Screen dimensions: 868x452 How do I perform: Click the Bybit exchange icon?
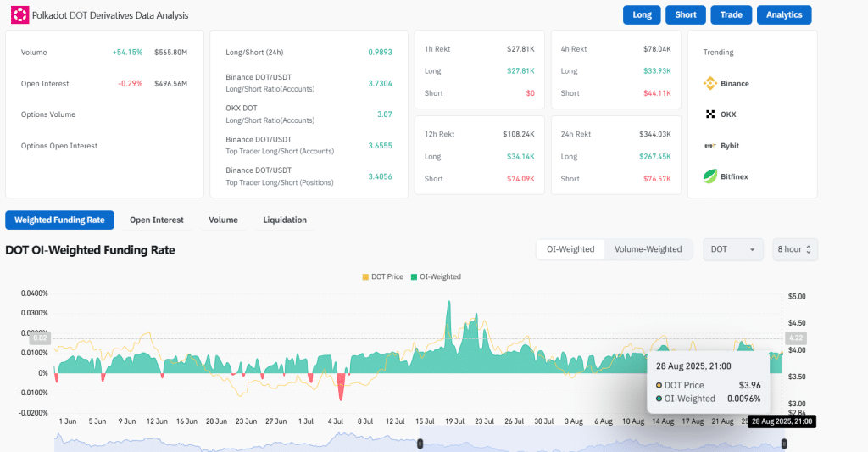[x=710, y=146]
